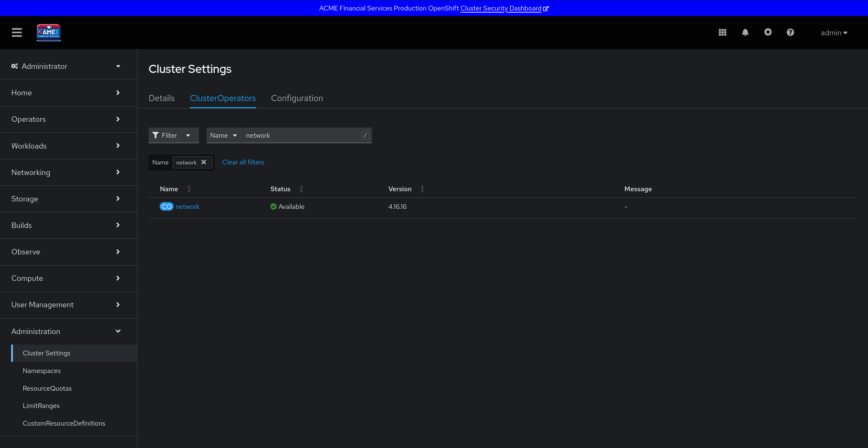Open the notifications bell icon
This screenshot has height=448, width=868.
coord(745,33)
